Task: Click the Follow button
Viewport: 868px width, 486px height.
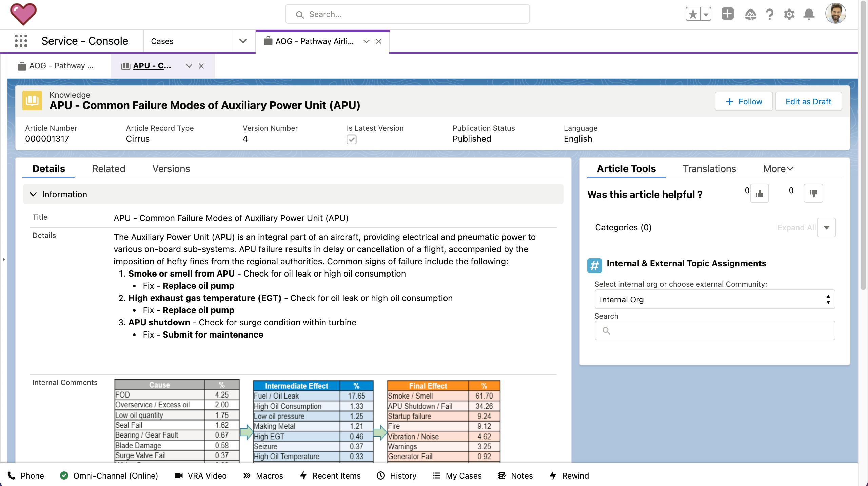Action: click(744, 102)
